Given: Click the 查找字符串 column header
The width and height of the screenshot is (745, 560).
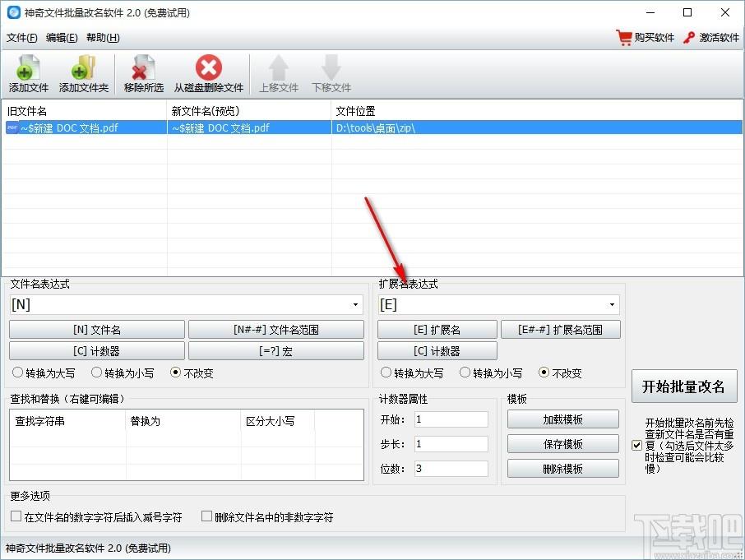Looking at the screenshot, I should point(67,421).
